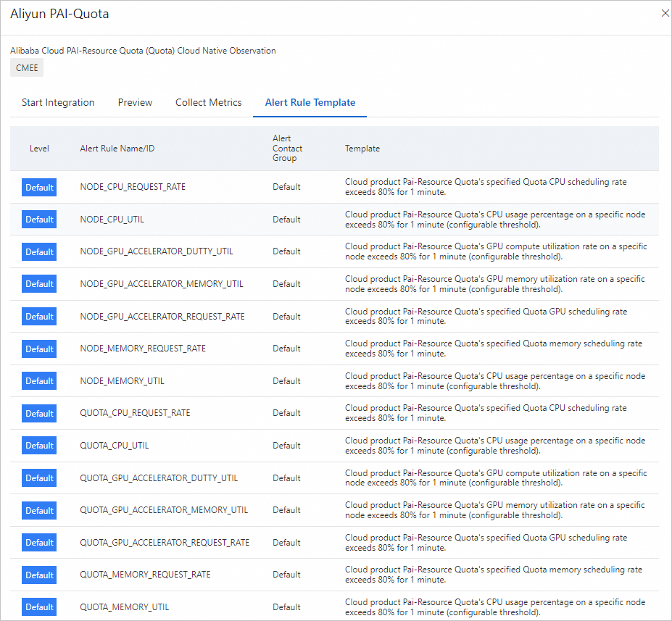This screenshot has width=672, height=621.
Task: Click the Default level badge for QUOTA_MEMORY_UTIL
Action: pos(39,607)
